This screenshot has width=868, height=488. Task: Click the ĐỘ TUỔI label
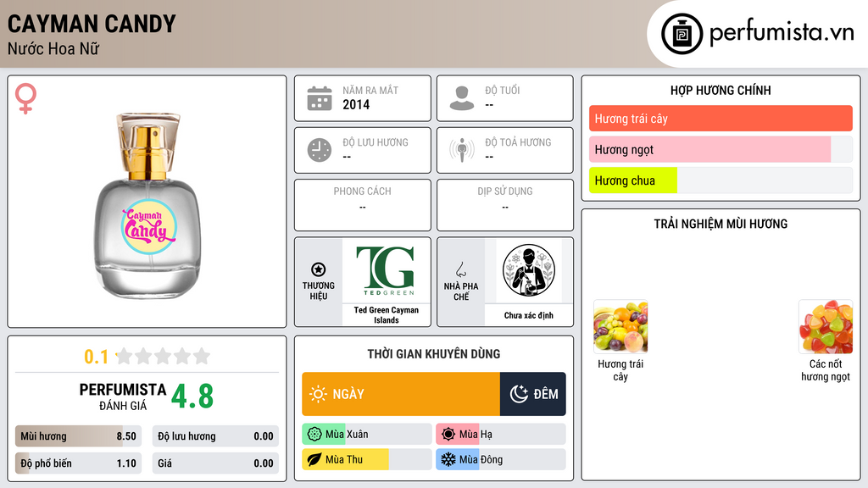pyautogui.click(x=502, y=90)
